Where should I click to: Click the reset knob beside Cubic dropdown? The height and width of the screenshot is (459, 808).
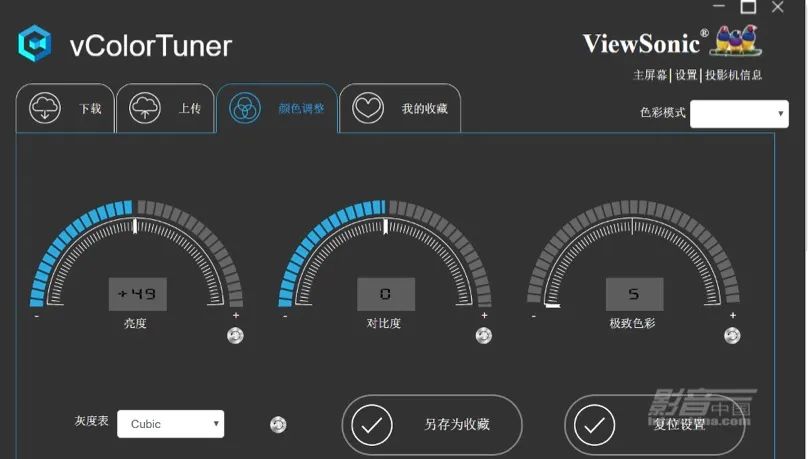pyautogui.click(x=278, y=425)
